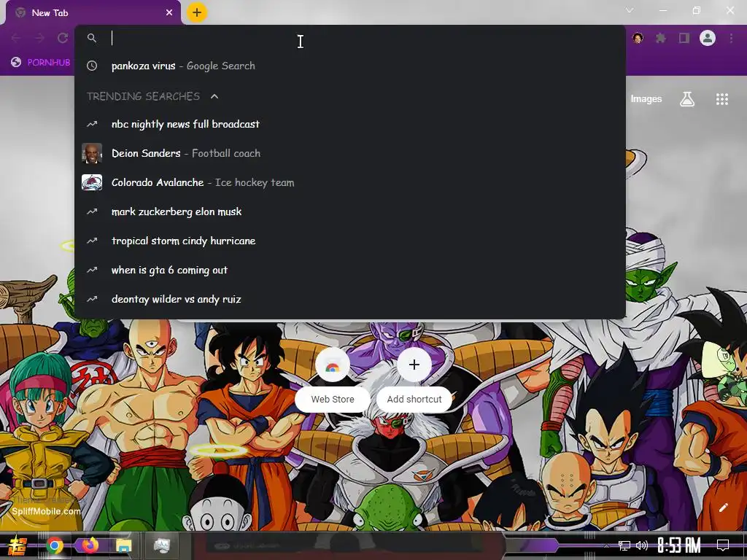The height and width of the screenshot is (560, 747).
Task: Open the extension with avatar icon in toolbar
Action: pos(638,38)
